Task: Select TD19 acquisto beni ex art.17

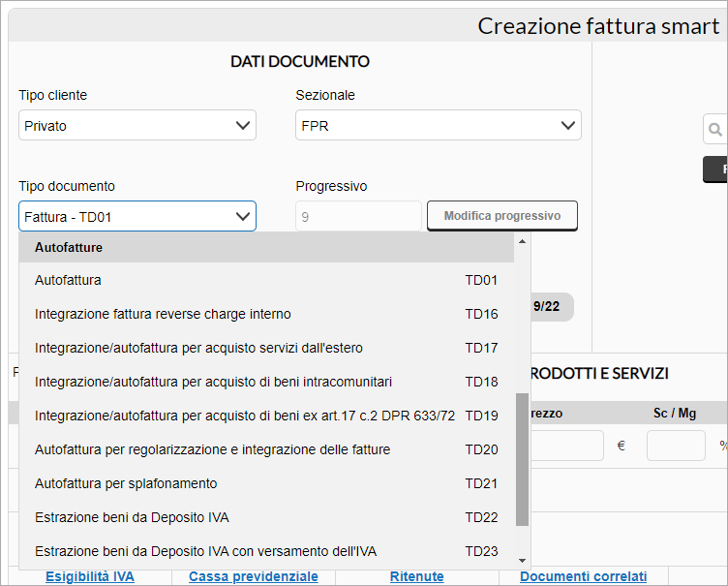Action: 266,416
